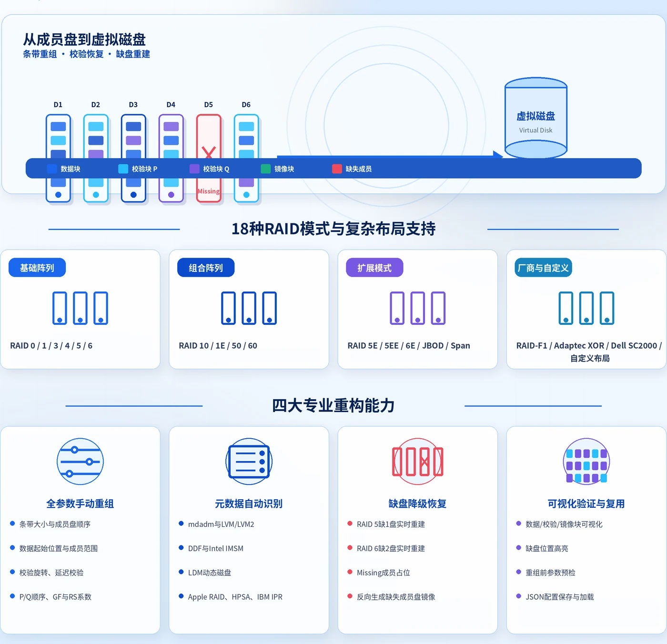Click the purple extended mode disks icon
667x644 pixels.
click(418, 308)
